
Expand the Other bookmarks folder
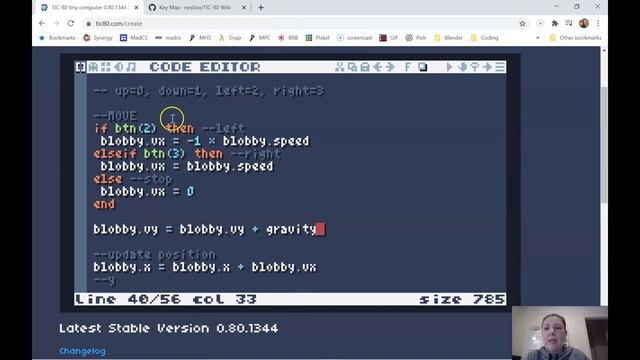575,38
